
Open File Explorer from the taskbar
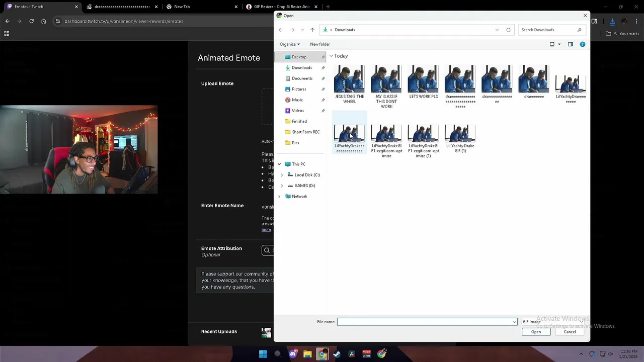click(307, 354)
